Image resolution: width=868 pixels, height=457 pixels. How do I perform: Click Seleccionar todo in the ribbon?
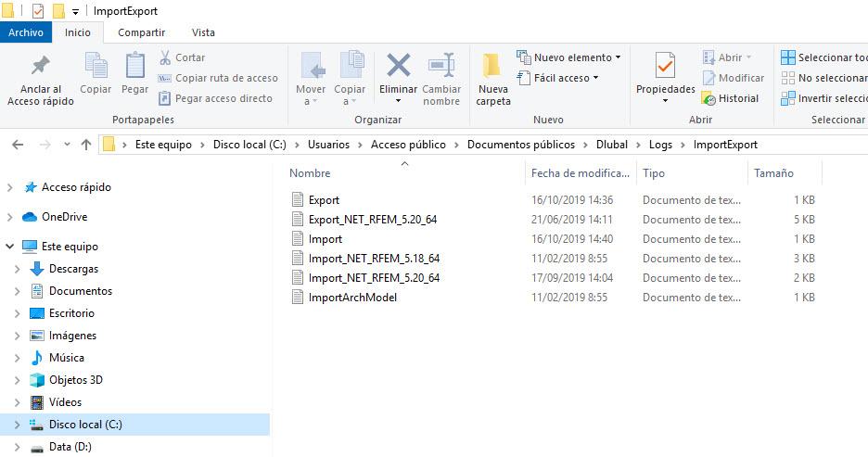click(x=823, y=57)
